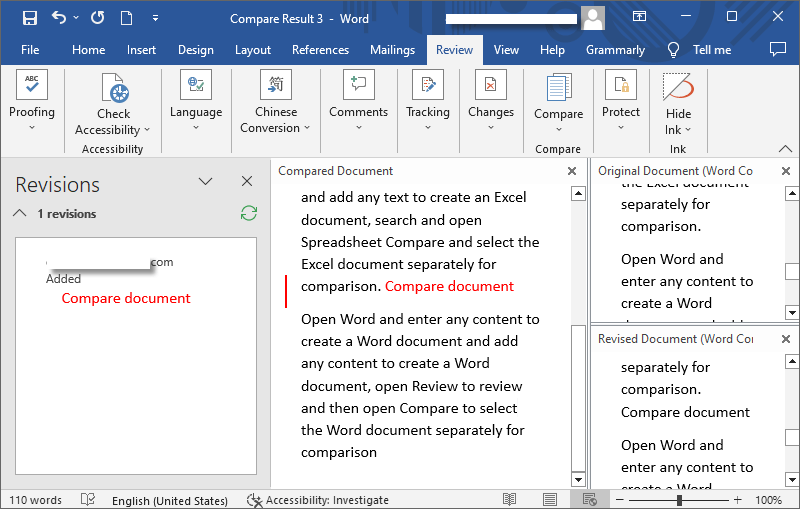Expand the Proofing group dropdown
The image size is (800, 509).
tap(32, 128)
